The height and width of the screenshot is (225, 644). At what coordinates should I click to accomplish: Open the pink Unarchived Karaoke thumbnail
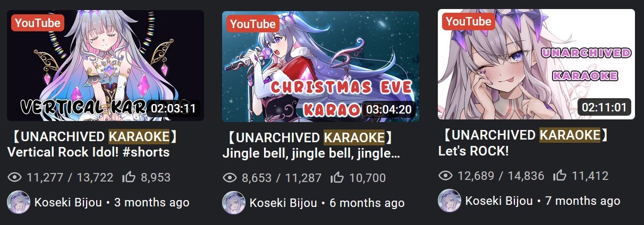click(536, 64)
